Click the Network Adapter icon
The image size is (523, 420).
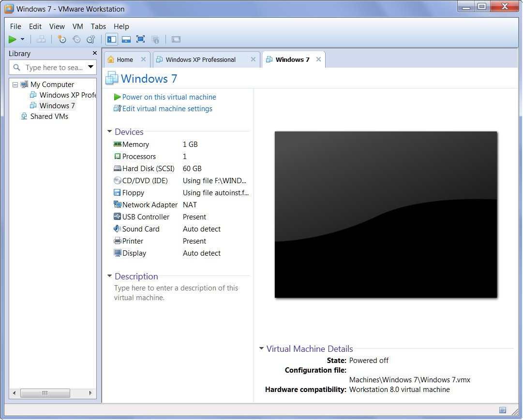coord(118,204)
